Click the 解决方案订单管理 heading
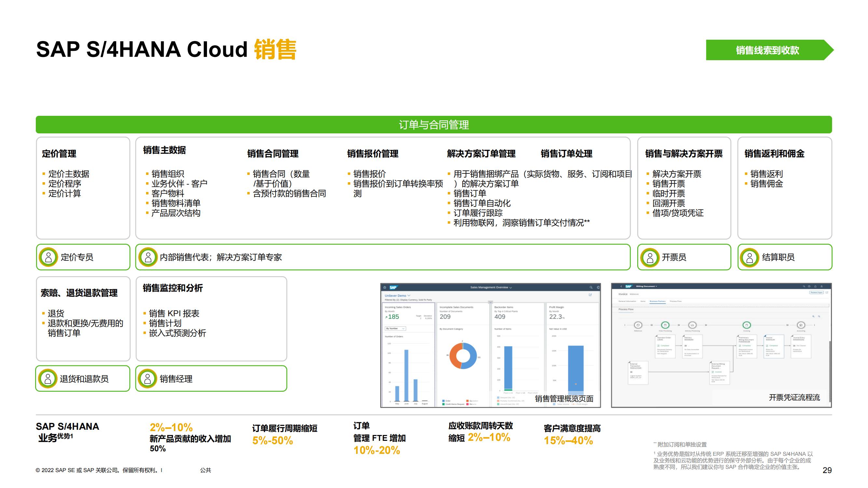868x488 pixels. coord(481,154)
